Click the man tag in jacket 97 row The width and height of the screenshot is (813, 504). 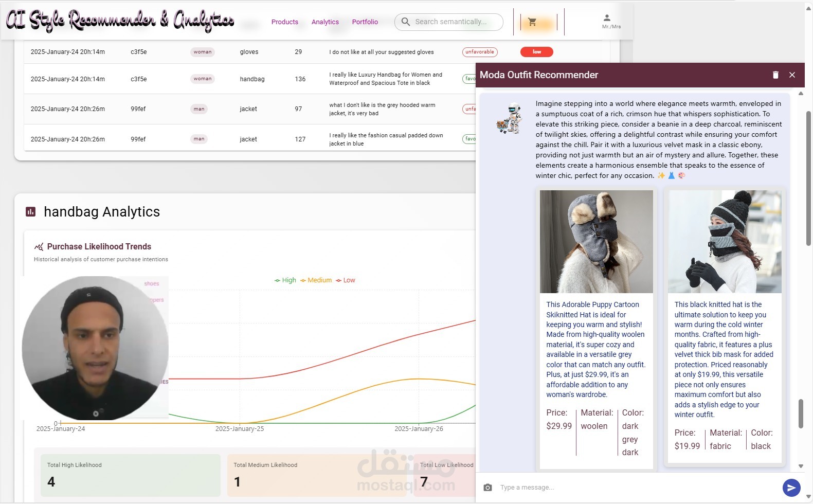pyautogui.click(x=199, y=109)
